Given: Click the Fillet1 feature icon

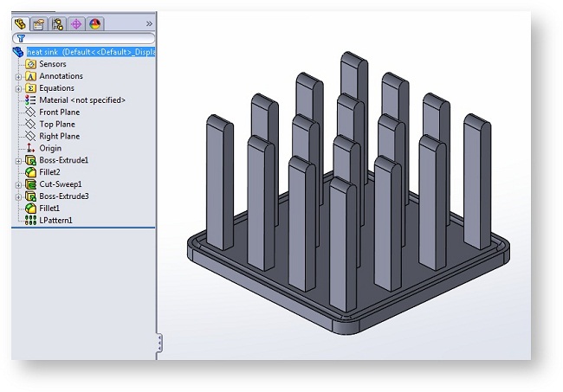Looking at the screenshot, I should [x=31, y=209].
